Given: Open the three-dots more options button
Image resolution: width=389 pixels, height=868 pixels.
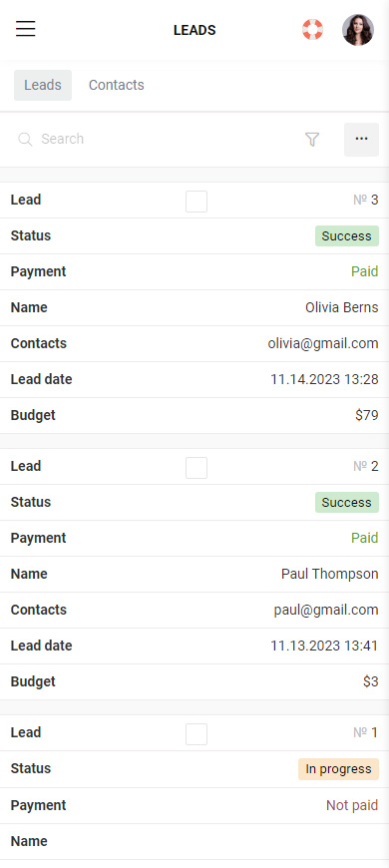Looking at the screenshot, I should [x=361, y=140].
